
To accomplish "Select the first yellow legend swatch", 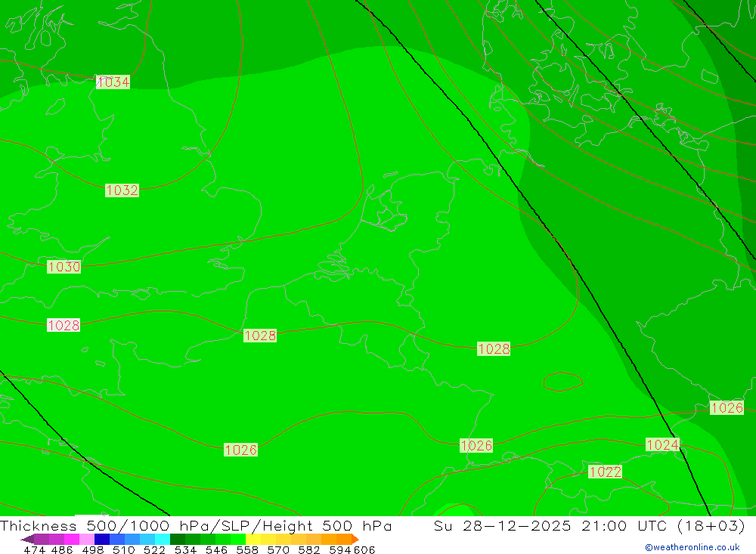I will [253, 539].
